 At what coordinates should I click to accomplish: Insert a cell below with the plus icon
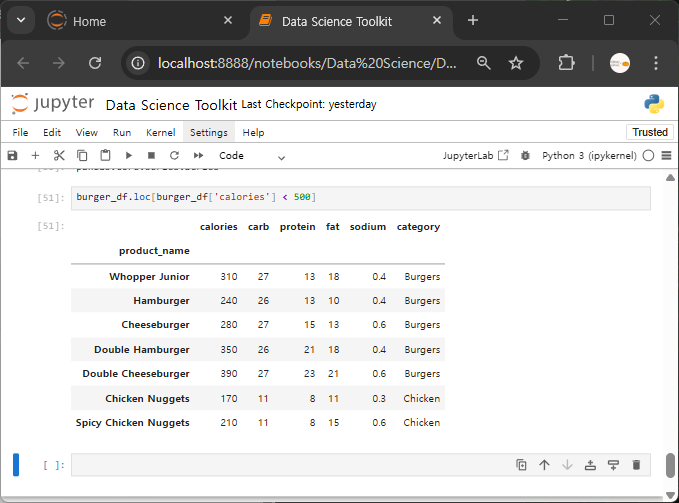tap(36, 155)
